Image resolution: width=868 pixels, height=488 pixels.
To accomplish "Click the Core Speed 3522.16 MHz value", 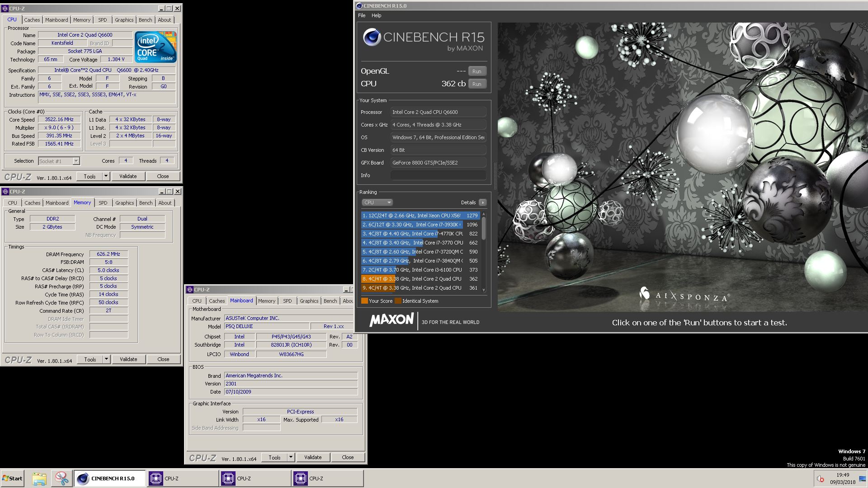I will coord(59,119).
